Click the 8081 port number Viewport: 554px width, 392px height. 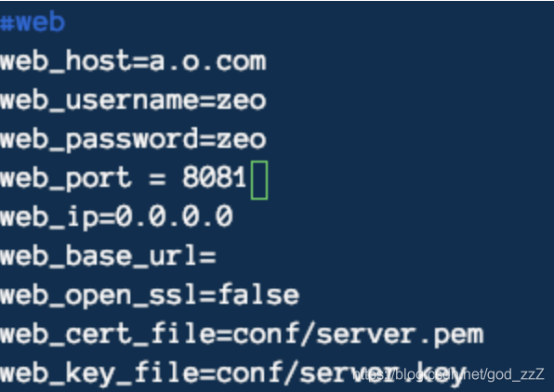pyautogui.click(x=215, y=177)
